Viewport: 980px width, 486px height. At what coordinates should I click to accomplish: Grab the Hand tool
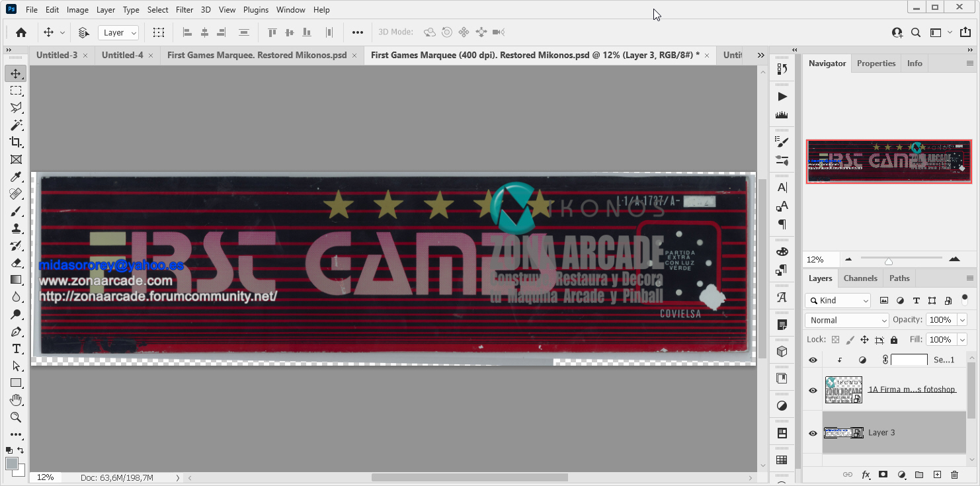click(x=16, y=400)
